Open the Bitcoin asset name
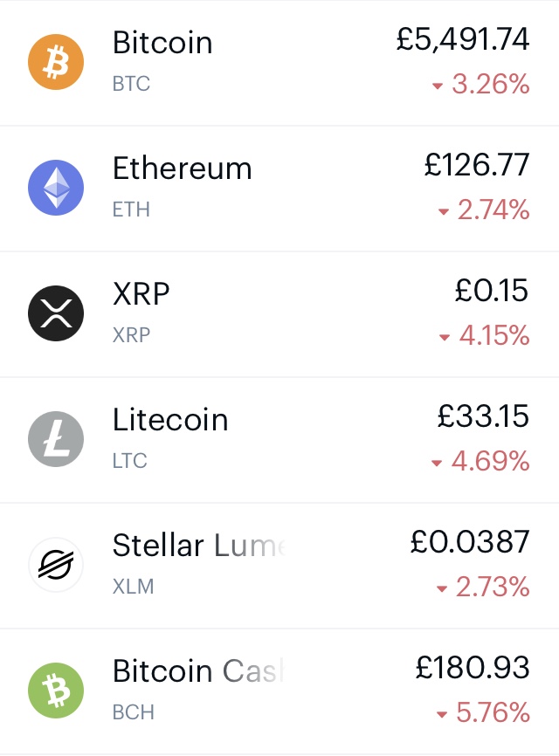The image size is (559, 756). click(x=162, y=43)
